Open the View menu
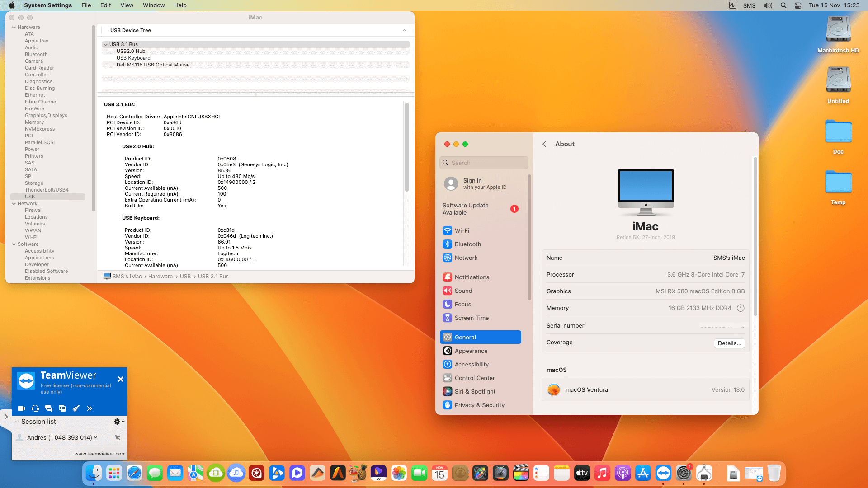The width and height of the screenshot is (868, 488). point(127,5)
